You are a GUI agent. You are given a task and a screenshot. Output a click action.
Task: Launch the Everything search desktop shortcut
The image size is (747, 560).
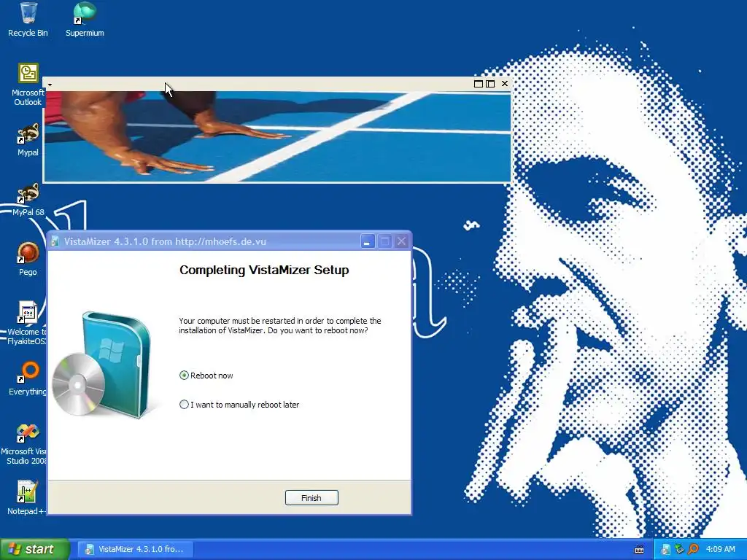28,379
